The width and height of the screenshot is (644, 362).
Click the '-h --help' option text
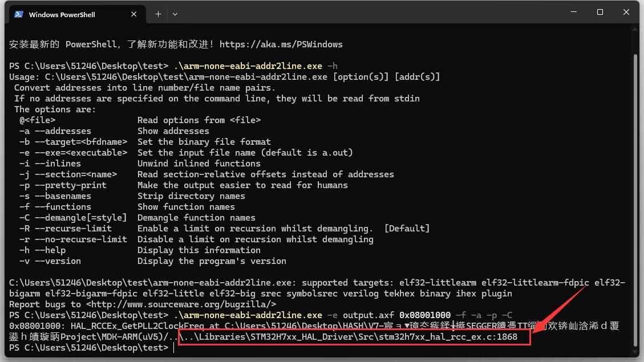click(42, 250)
